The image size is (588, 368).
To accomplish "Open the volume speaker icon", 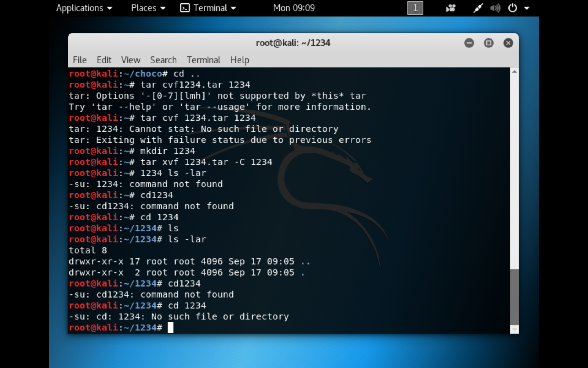I will (x=495, y=8).
